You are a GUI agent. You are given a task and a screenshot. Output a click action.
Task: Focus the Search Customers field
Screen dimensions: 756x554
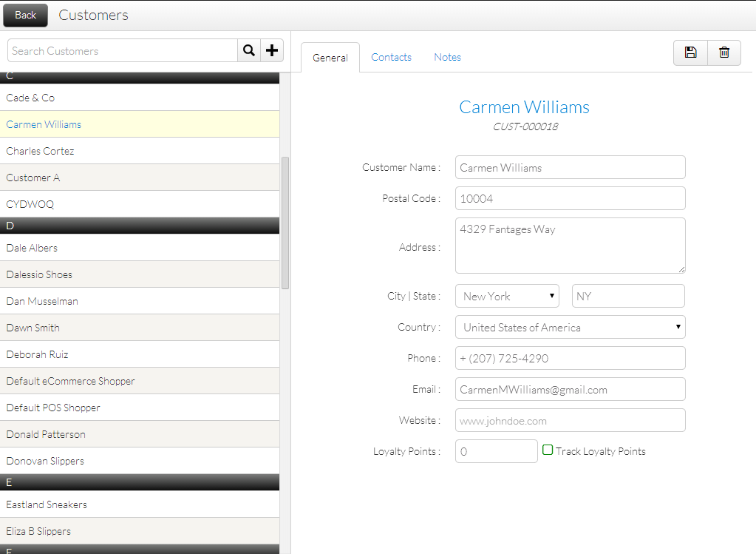click(123, 51)
